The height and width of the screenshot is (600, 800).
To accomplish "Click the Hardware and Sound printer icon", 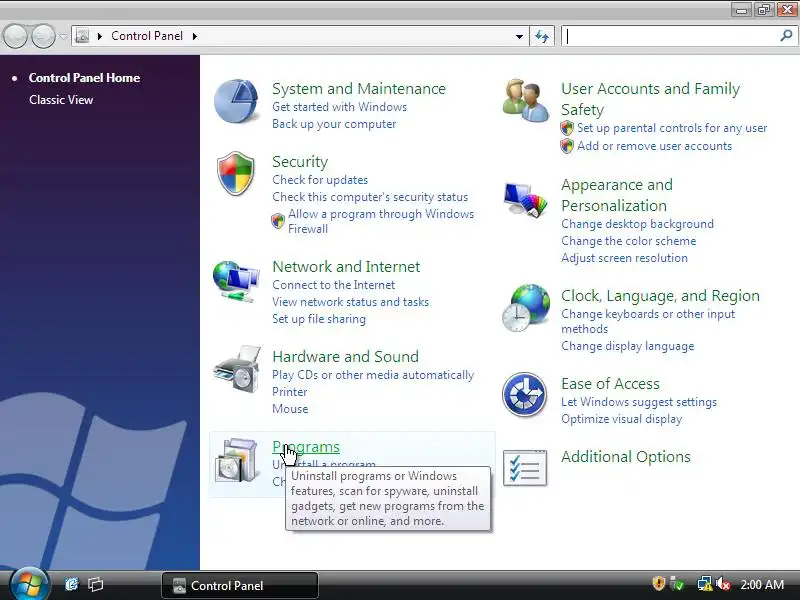I will [238, 369].
